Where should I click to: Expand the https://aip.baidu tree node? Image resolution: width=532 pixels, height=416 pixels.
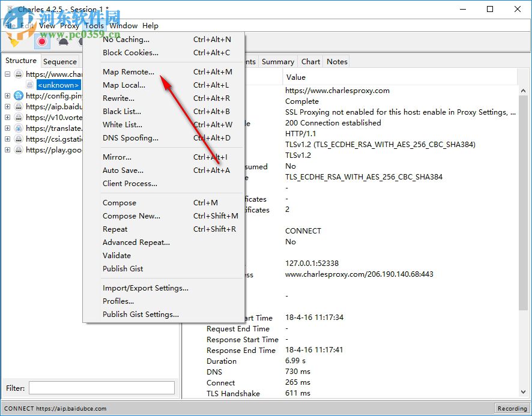tap(7, 106)
